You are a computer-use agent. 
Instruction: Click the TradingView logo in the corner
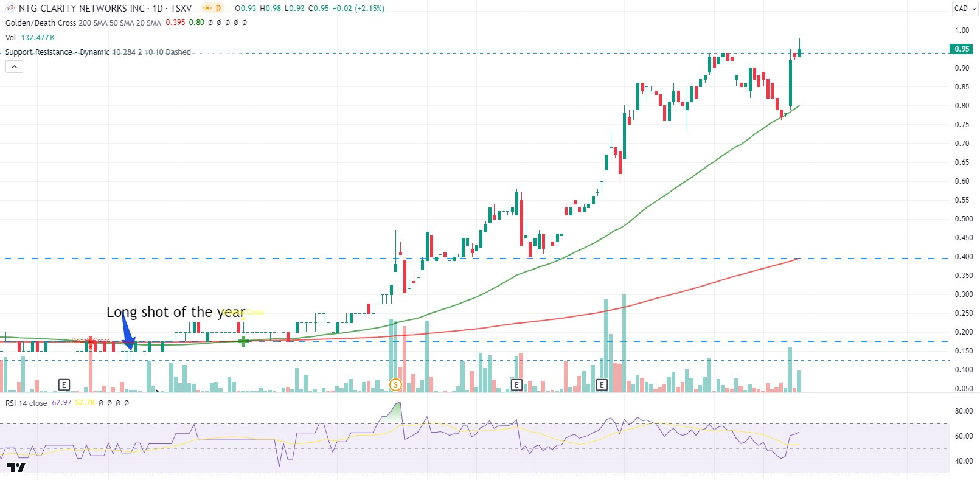click(16, 467)
